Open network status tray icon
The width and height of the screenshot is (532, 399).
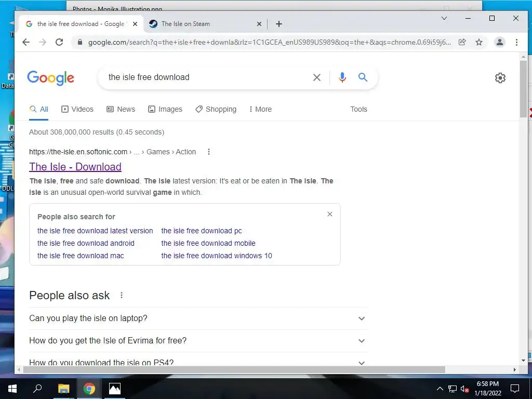pyautogui.click(x=453, y=389)
